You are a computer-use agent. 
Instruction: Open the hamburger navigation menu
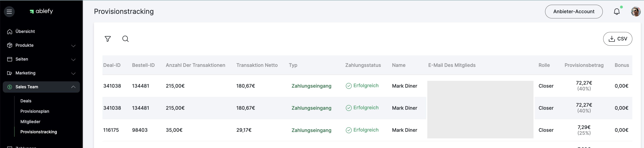(x=9, y=11)
